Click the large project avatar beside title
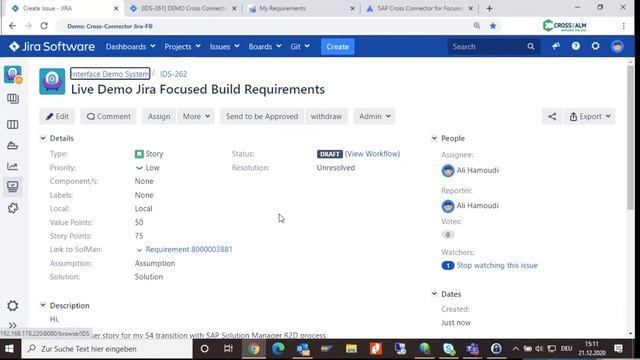This screenshot has height=360, width=640. (x=52, y=82)
